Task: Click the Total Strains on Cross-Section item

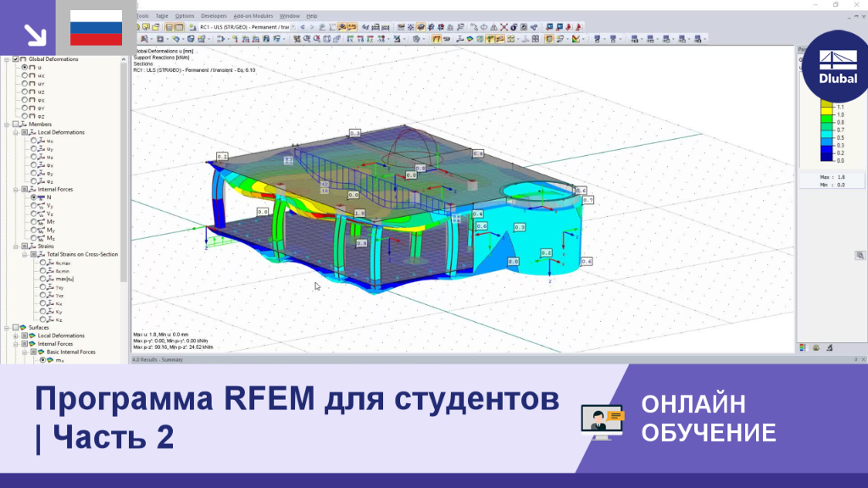Action: click(82, 254)
